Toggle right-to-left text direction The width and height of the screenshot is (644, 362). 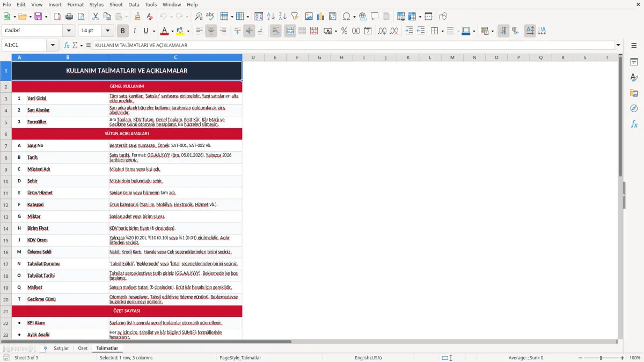click(515, 31)
